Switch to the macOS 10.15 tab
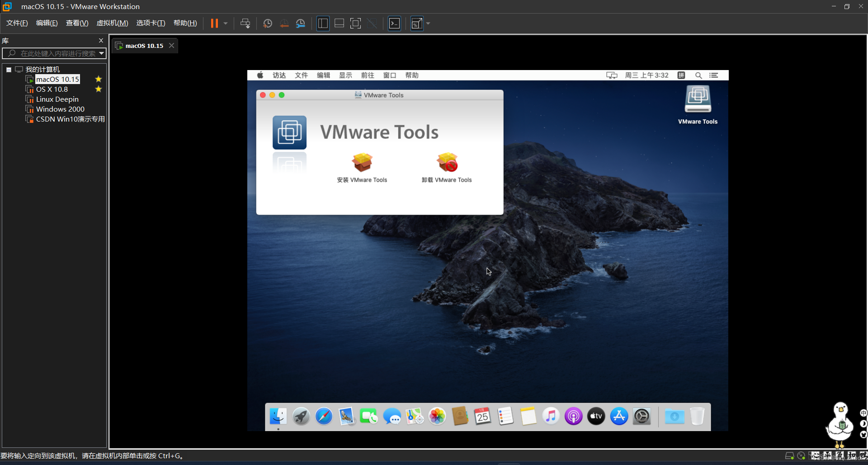The width and height of the screenshot is (868, 465). [x=144, y=46]
